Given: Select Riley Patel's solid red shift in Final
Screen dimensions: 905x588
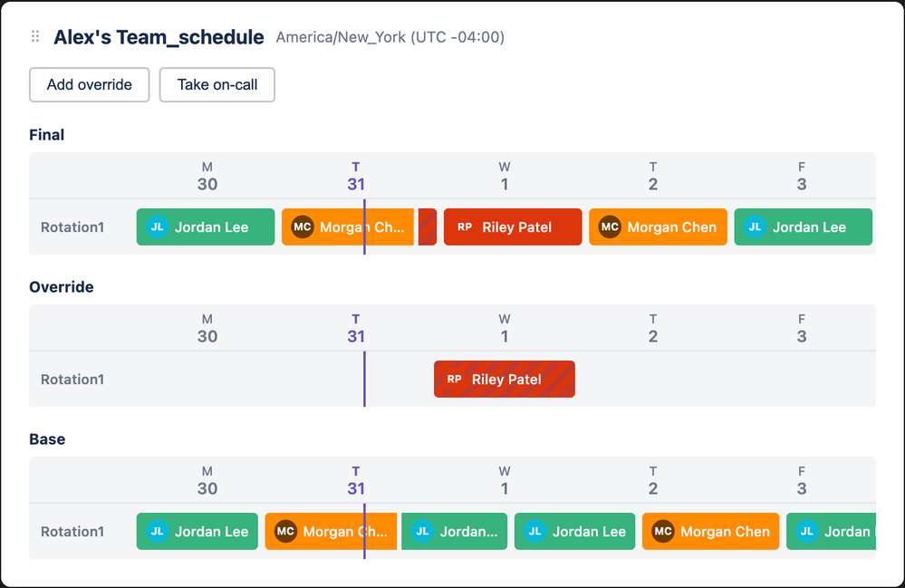Looking at the screenshot, I should (x=513, y=227).
